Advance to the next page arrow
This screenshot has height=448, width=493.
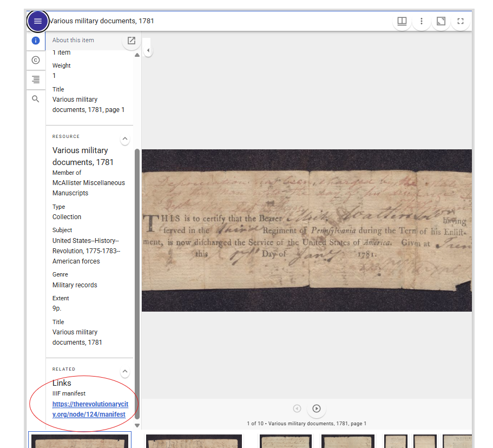click(317, 409)
